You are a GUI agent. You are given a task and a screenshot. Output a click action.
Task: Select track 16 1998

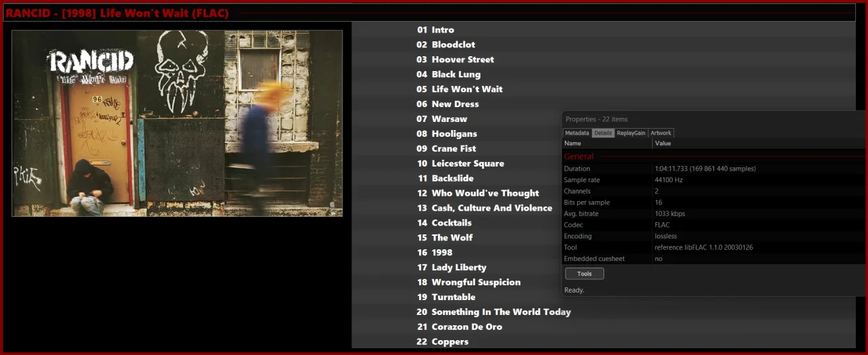point(456,253)
